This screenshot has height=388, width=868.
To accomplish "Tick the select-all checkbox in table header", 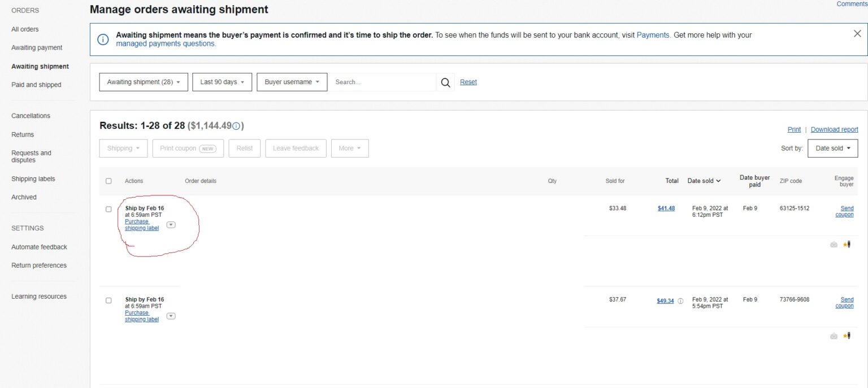I will point(108,181).
